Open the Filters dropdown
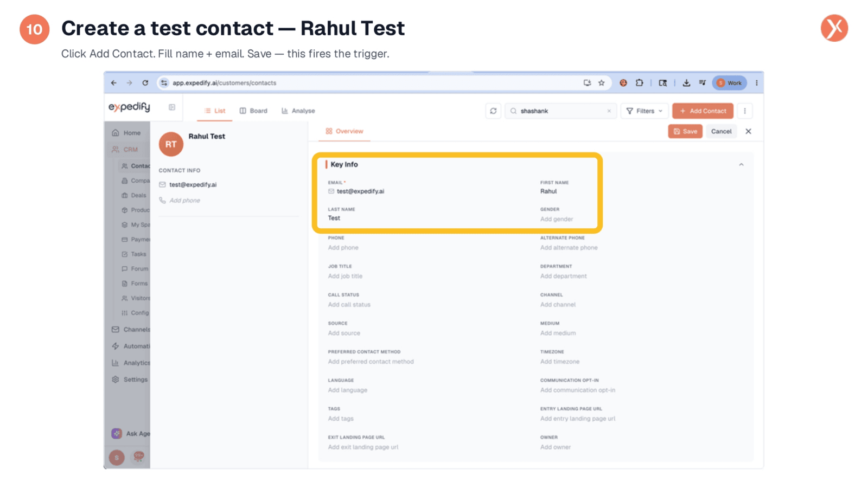This screenshot has width=868, height=488. click(644, 111)
